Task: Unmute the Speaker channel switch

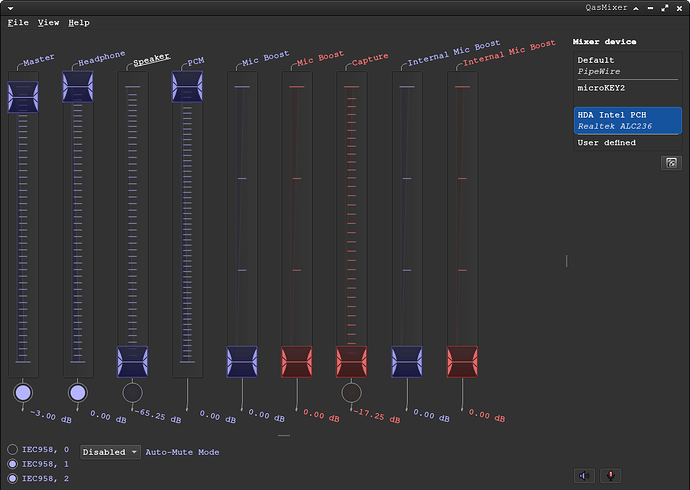Action: [x=132, y=392]
